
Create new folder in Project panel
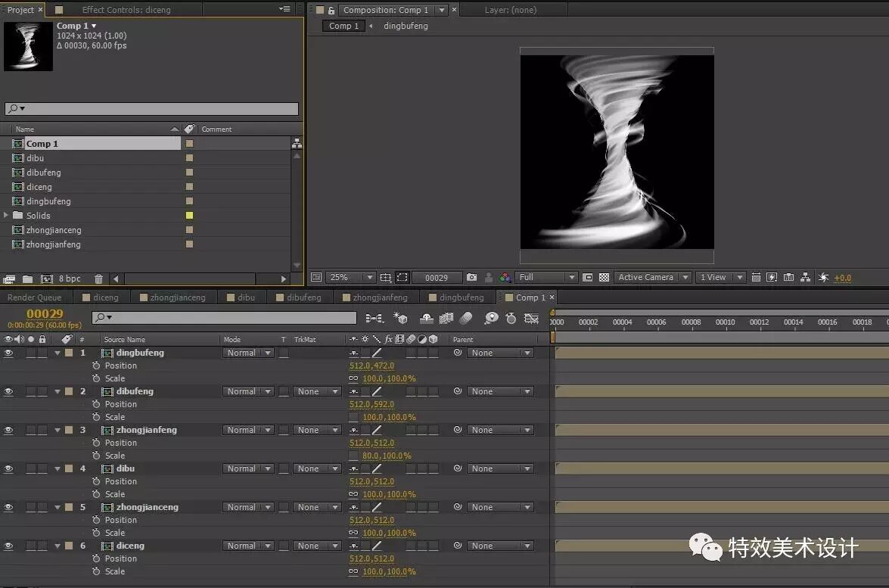[27, 279]
